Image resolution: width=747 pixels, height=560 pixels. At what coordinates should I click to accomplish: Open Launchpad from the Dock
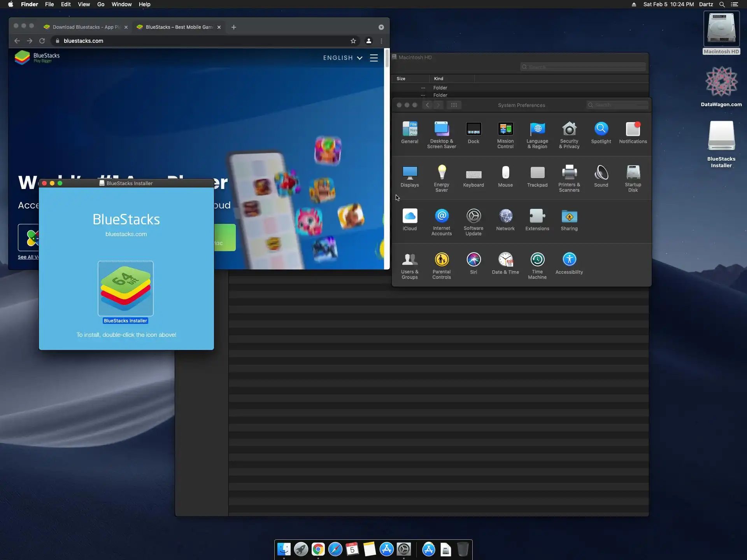point(301,549)
